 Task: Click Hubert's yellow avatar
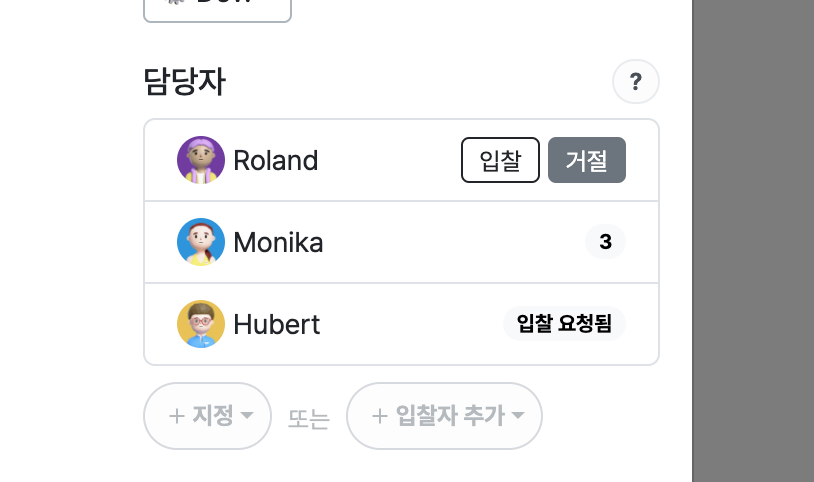(201, 324)
